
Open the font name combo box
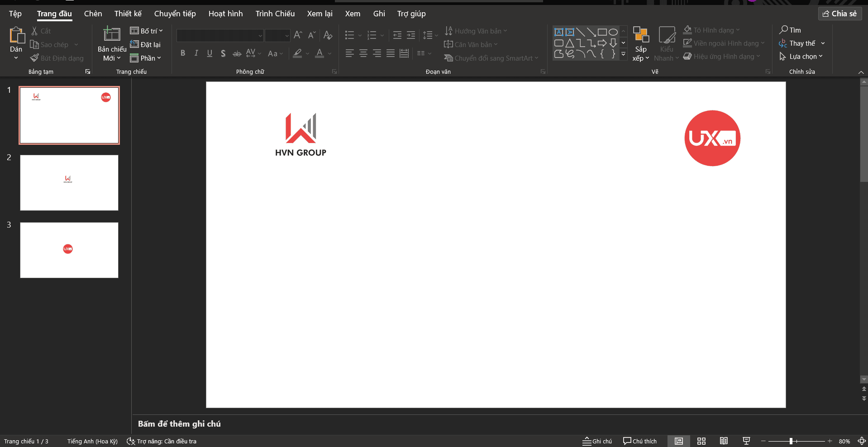[x=220, y=35]
